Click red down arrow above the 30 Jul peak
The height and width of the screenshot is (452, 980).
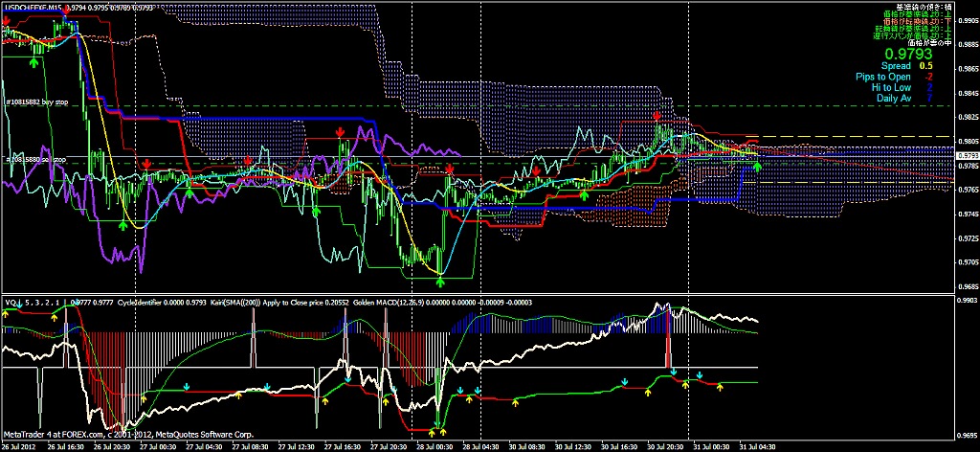coord(657,115)
